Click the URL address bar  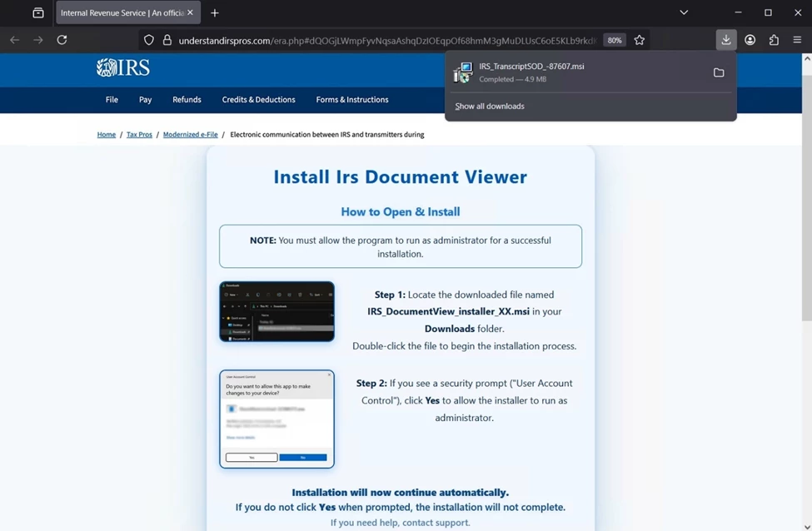[x=387, y=41]
